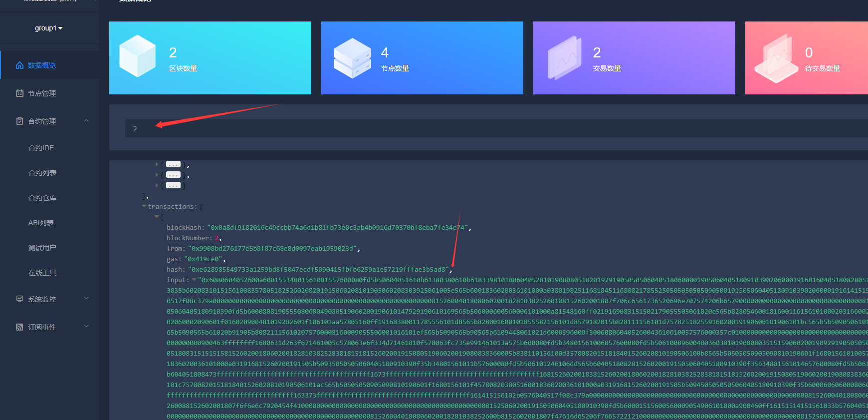868x420 pixels.
Task: Select ABI列表 from the sidebar
Action: click(x=41, y=223)
